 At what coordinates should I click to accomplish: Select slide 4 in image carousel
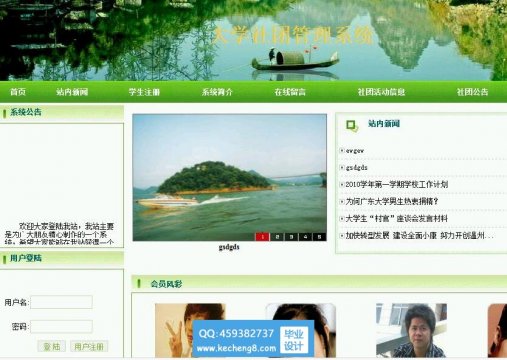click(305, 237)
